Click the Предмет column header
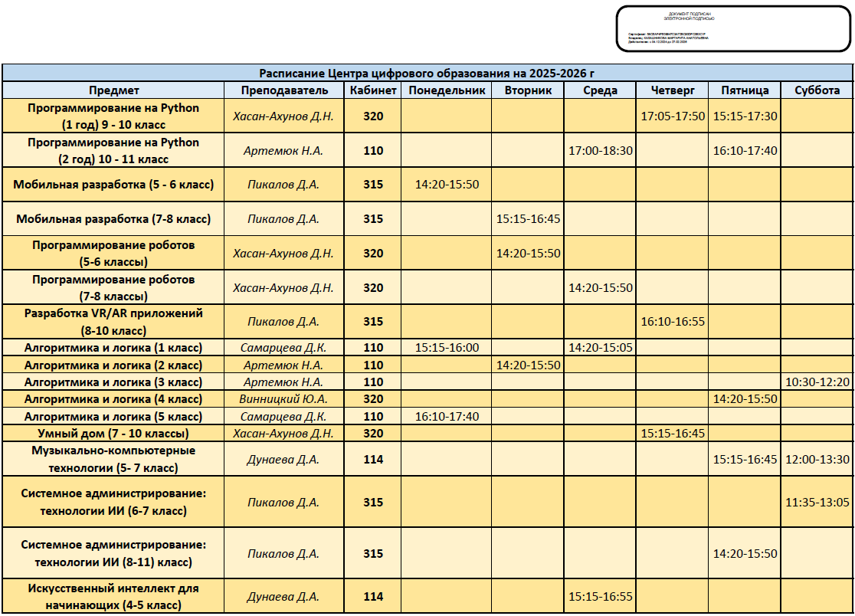The width and height of the screenshot is (855, 616). click(x=113, y=90)
